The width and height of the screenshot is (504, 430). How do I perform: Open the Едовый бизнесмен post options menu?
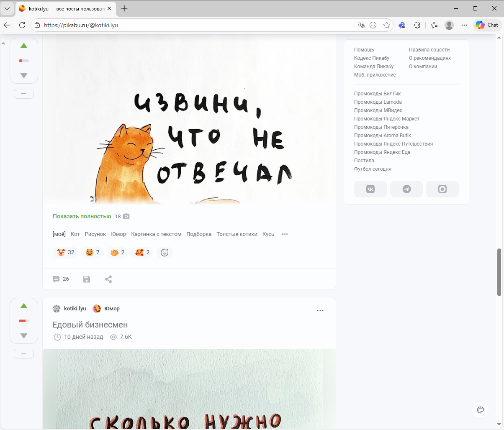(x=320, y=311)
